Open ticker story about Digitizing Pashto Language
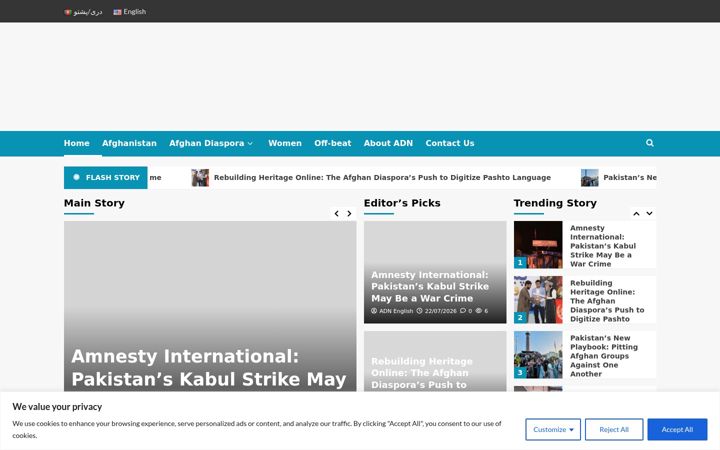The width and height of the screenshot is (720, 450). pyautogui.click(x=382, y=178)
